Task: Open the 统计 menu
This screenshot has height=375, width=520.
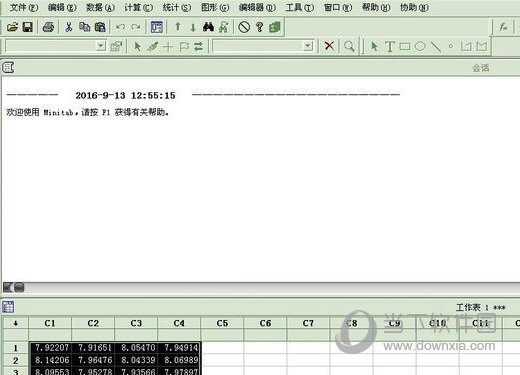Action: coord(177,7)
